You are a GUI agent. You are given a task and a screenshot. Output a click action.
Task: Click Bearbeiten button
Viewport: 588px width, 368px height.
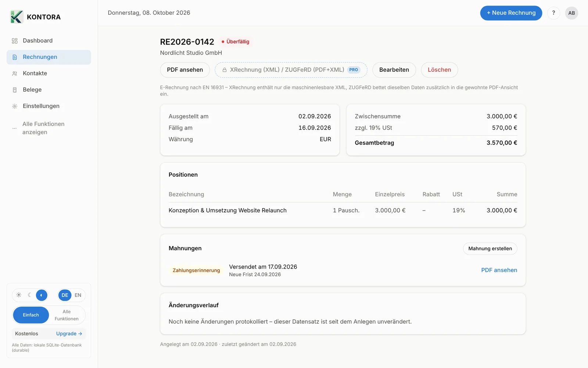[394, 70]
